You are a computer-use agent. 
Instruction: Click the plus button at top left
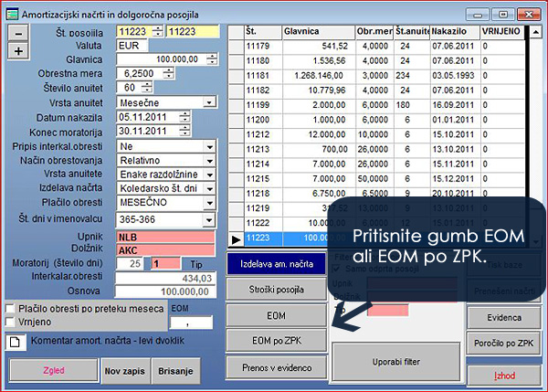pos(19,50)
